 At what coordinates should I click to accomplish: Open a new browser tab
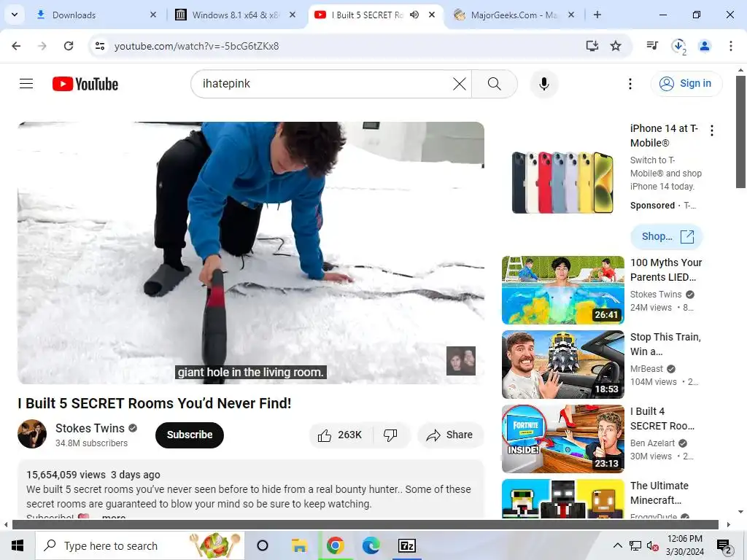coord(597,15)
